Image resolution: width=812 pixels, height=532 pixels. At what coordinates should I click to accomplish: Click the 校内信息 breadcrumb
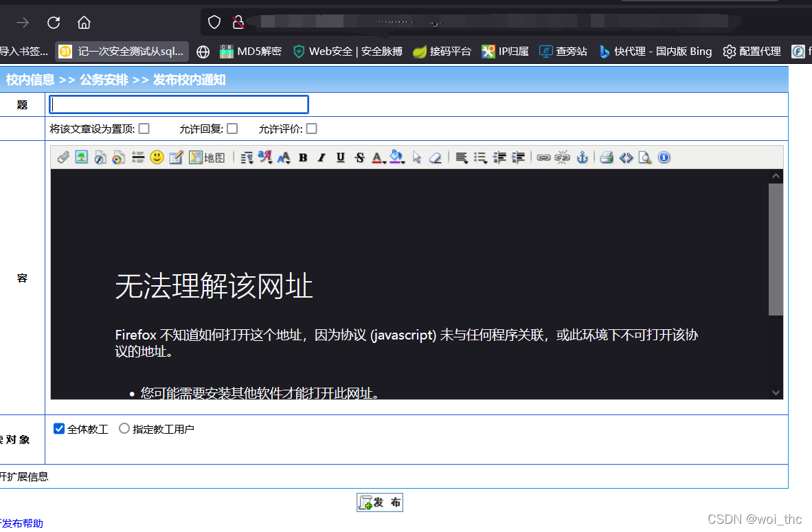tap(30, 80)
